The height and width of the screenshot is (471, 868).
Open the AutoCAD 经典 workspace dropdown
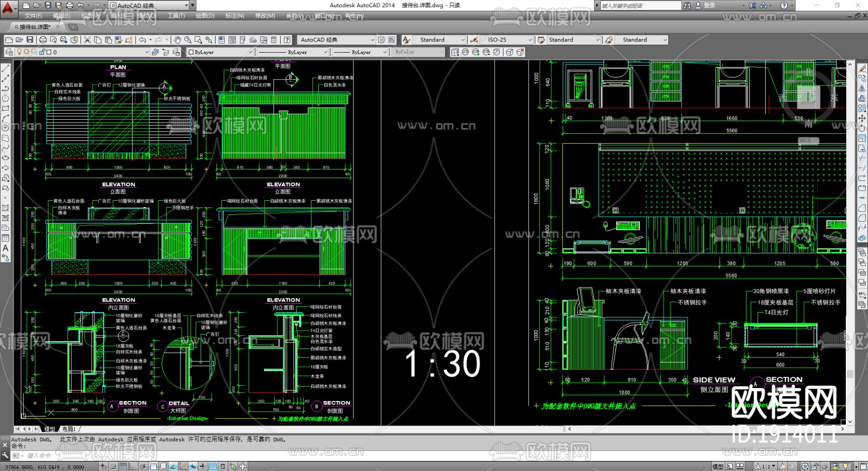[372, 40]
